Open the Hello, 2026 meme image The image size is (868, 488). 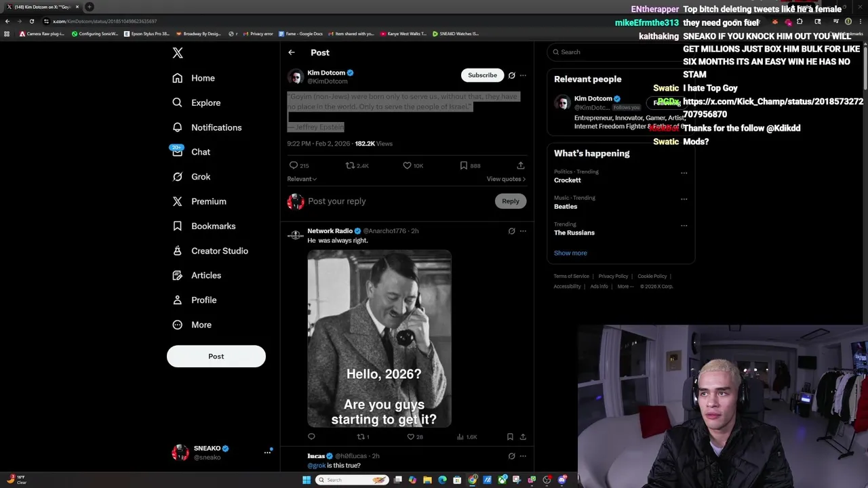coord(380,339)
